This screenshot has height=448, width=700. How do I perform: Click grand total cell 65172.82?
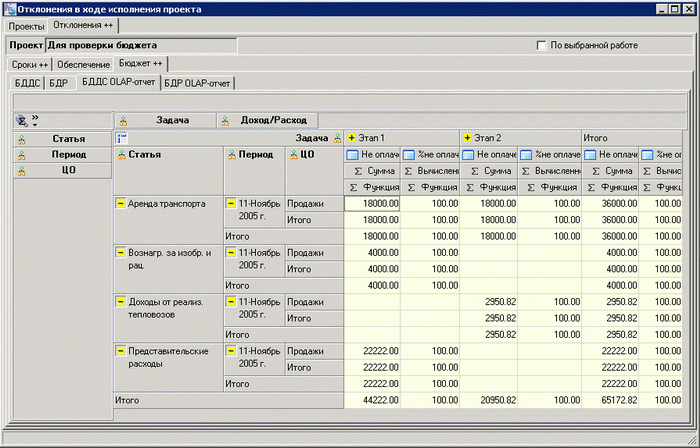pos(610,400)
